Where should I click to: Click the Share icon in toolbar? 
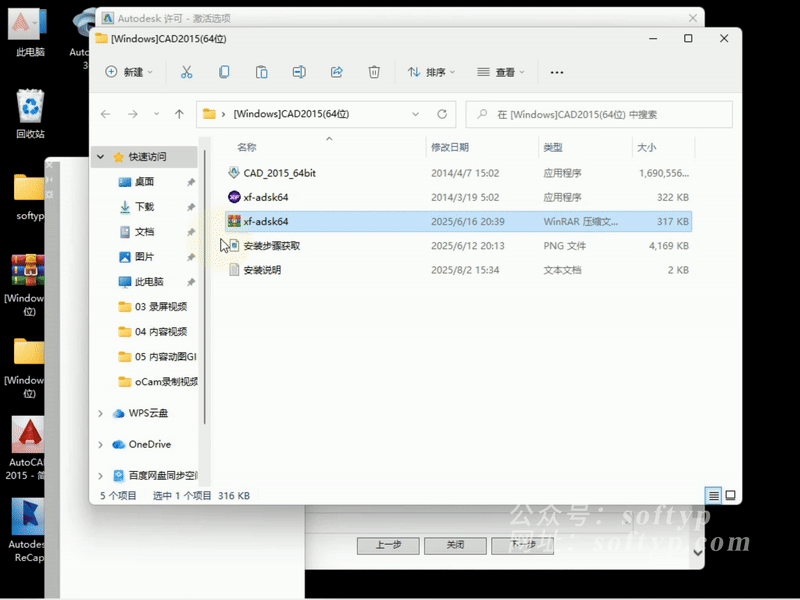pyautogui.click(x=337, y=72)
